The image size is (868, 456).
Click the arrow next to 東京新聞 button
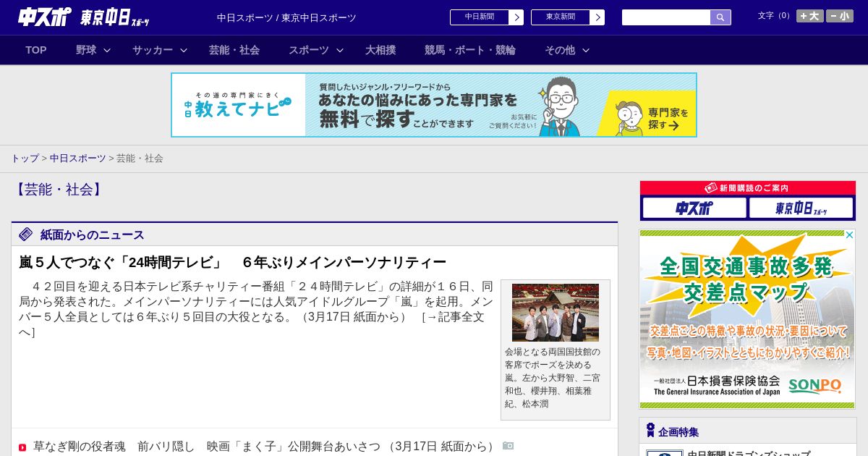[x=597, y=17]
